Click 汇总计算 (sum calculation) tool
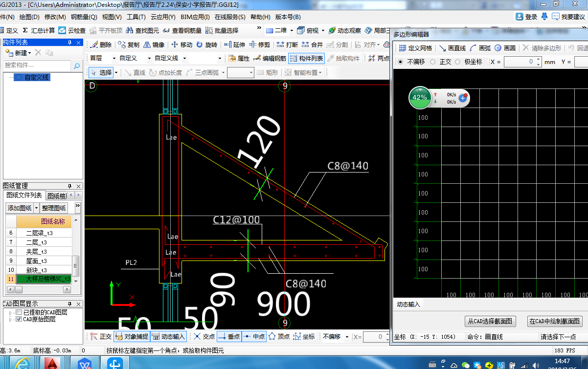Image resolution: width=588 pixels, height=369 pixels. click(x=39, y=30)
